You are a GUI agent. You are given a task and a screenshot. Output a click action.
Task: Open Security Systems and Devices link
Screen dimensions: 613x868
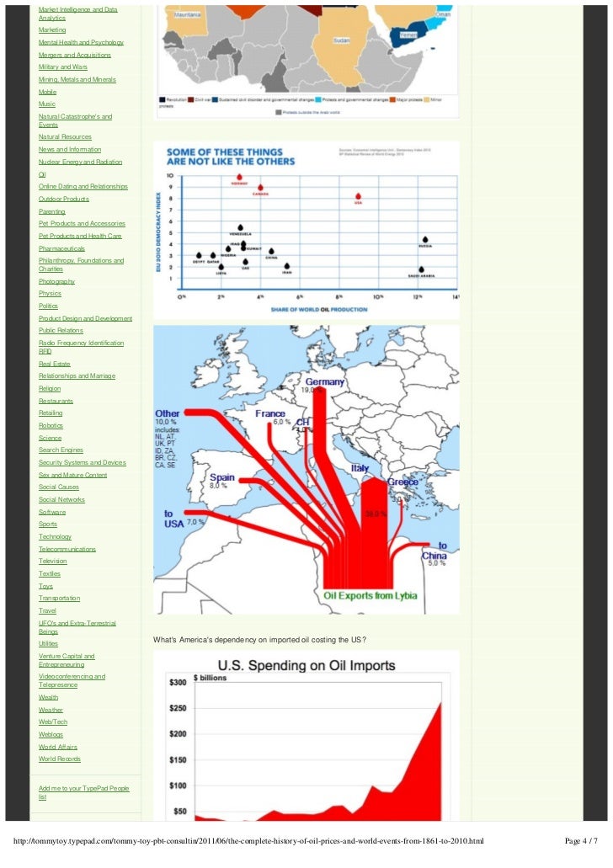pos(83,463)
